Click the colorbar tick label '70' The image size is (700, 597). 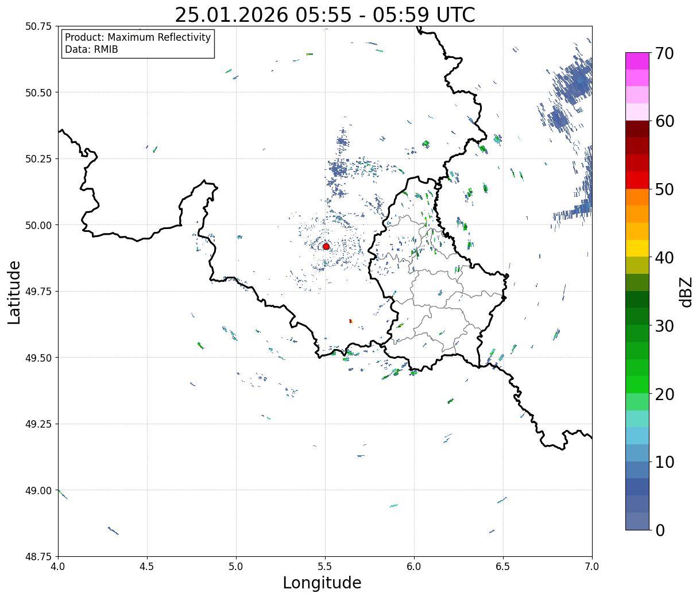(664, 54)
